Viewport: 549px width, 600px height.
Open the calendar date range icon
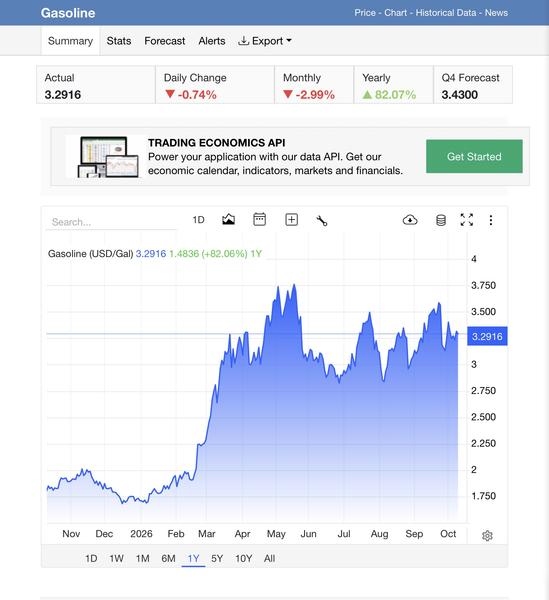click(259, 220)
